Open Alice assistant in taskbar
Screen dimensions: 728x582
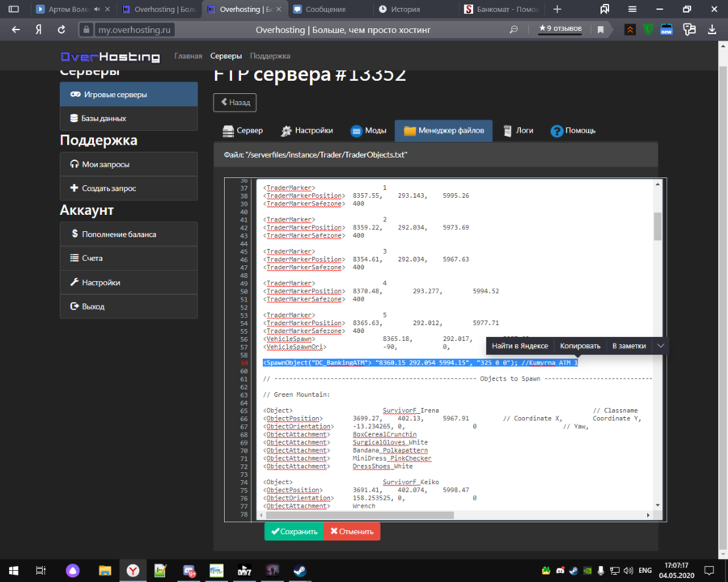click(x=73, y=571)
